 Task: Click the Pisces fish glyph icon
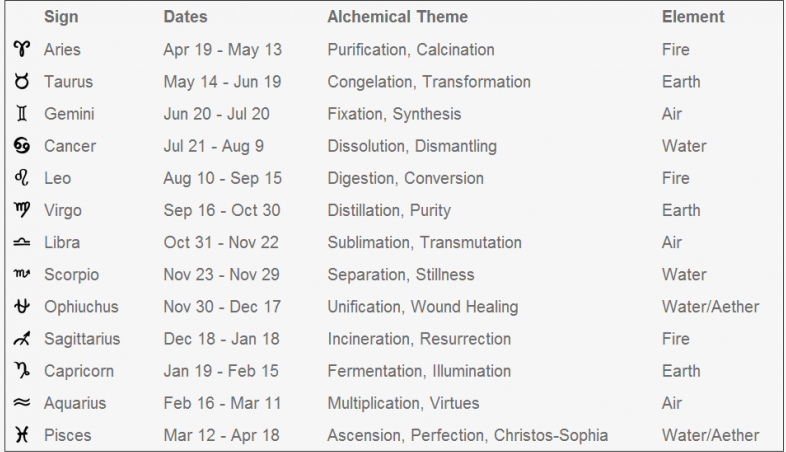(x=21, y=435)
